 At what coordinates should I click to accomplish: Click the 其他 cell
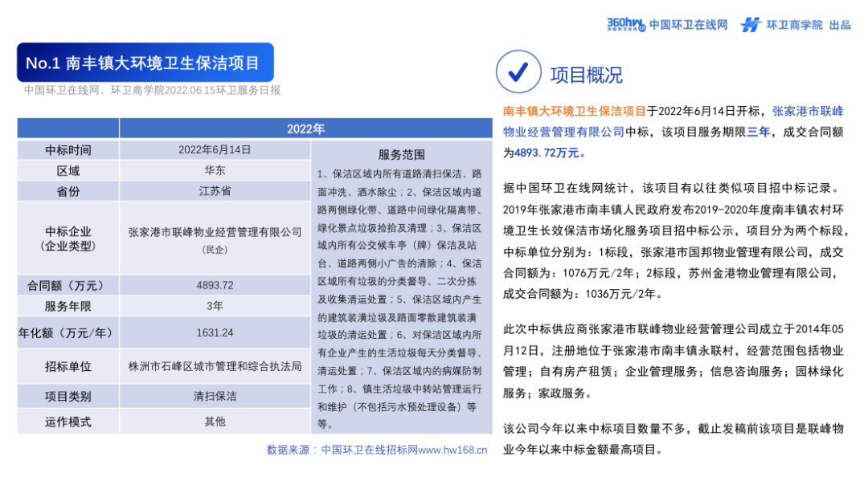point(215,422)
